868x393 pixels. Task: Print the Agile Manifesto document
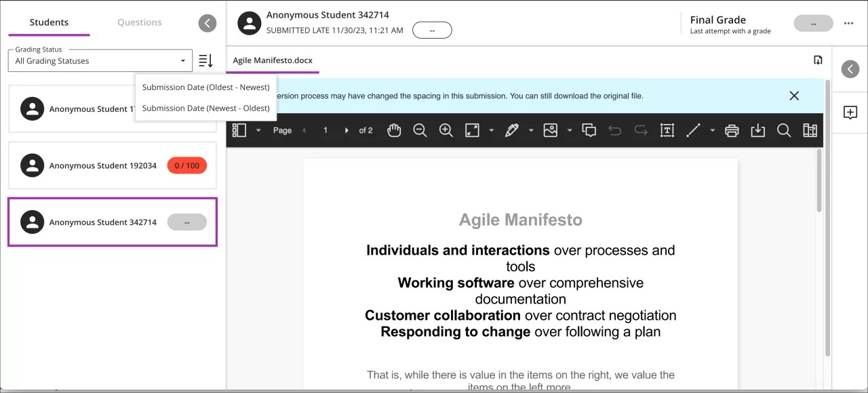[x=732, y=129]
